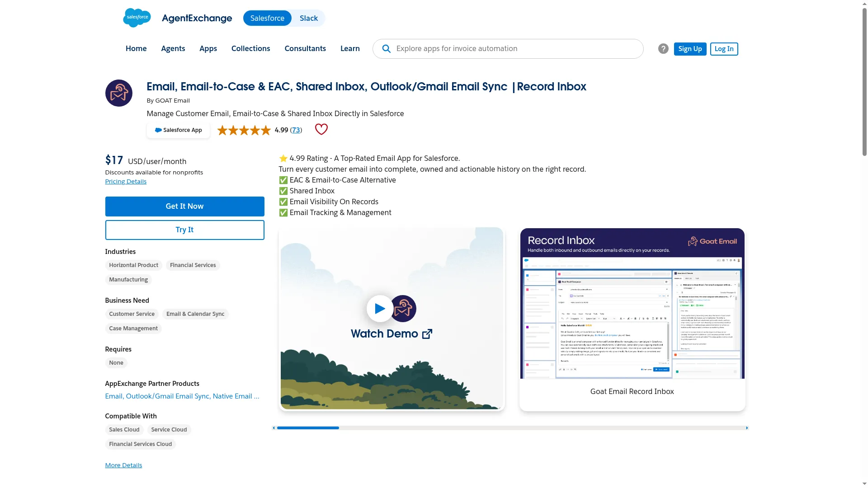
Task: Open the Pricing Details link
Action: point(126,181)
